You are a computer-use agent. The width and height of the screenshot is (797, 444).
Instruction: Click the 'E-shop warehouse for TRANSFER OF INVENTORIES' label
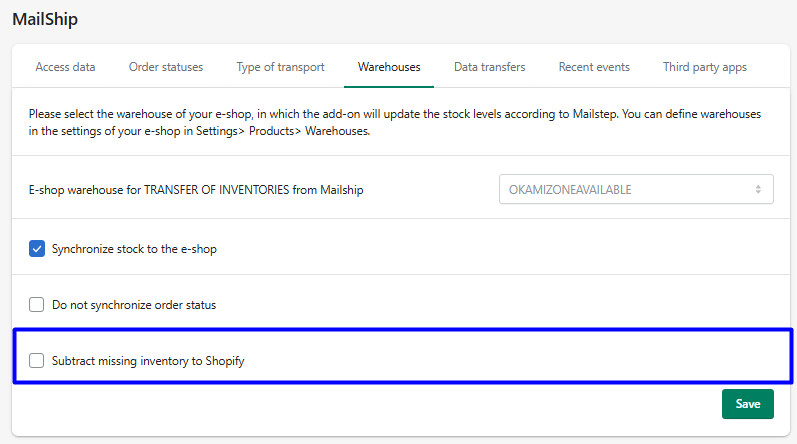196,190
